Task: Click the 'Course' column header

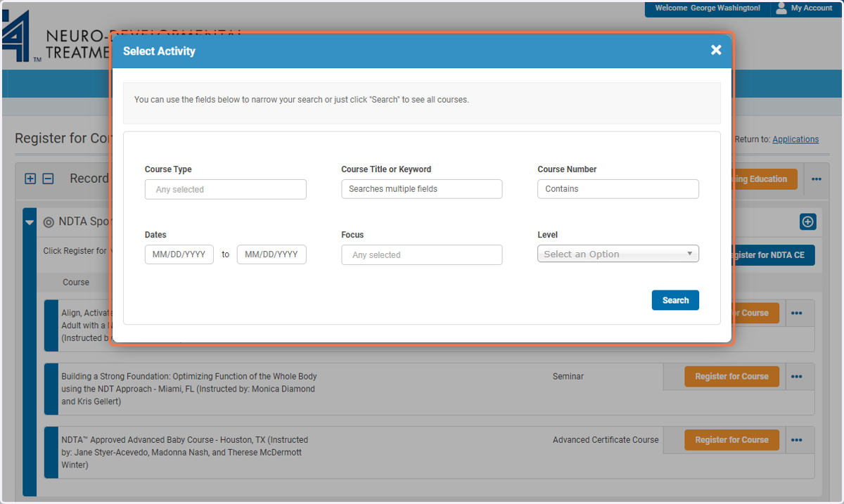Action: click(x=76, y=283)
